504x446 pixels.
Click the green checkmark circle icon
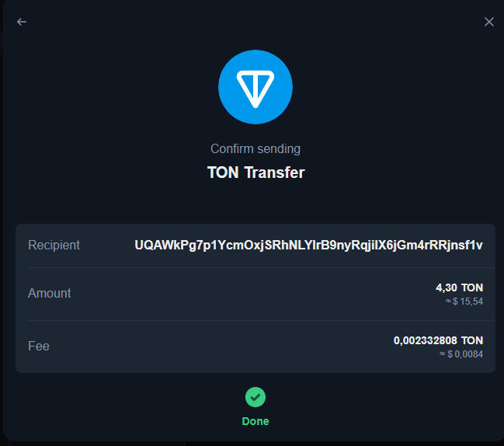point(255,397)
